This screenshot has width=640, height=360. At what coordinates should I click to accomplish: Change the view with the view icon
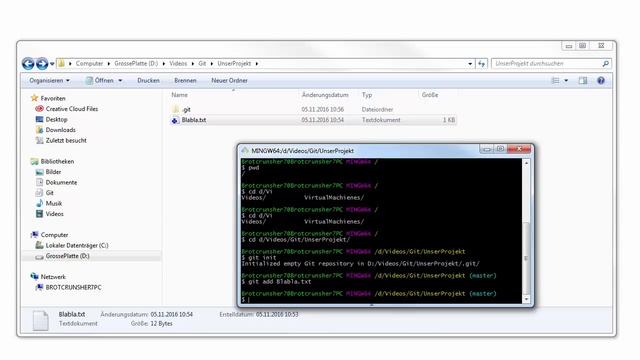pos(556,81)
